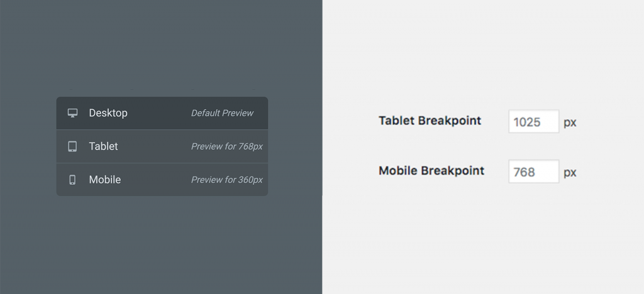The image size is (644, 294).
Task: Click the "Mobile Breakpoint" label
Action: pos(431,170)
